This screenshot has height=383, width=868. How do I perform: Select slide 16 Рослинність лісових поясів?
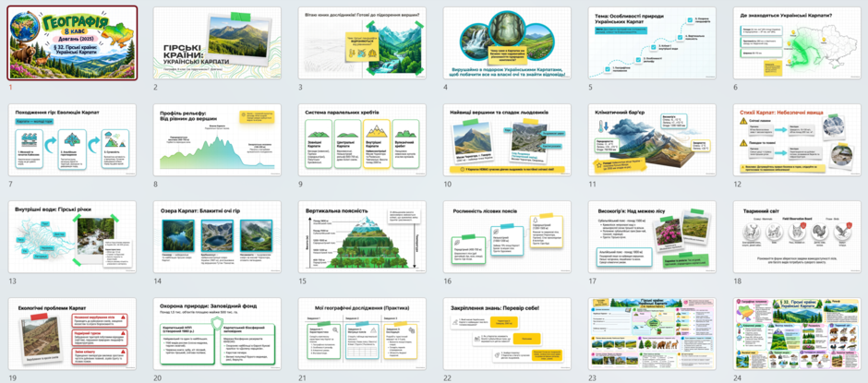507,237
